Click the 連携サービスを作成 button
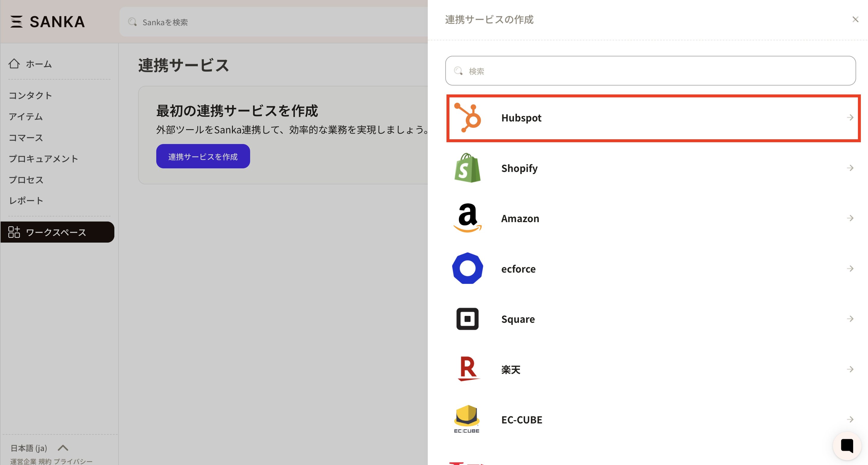 203,156
